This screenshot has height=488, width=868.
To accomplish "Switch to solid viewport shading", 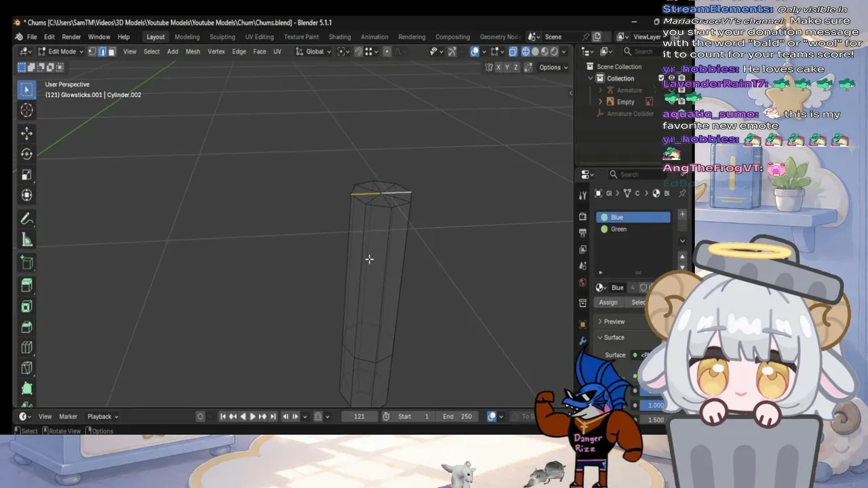I will 535,52.
